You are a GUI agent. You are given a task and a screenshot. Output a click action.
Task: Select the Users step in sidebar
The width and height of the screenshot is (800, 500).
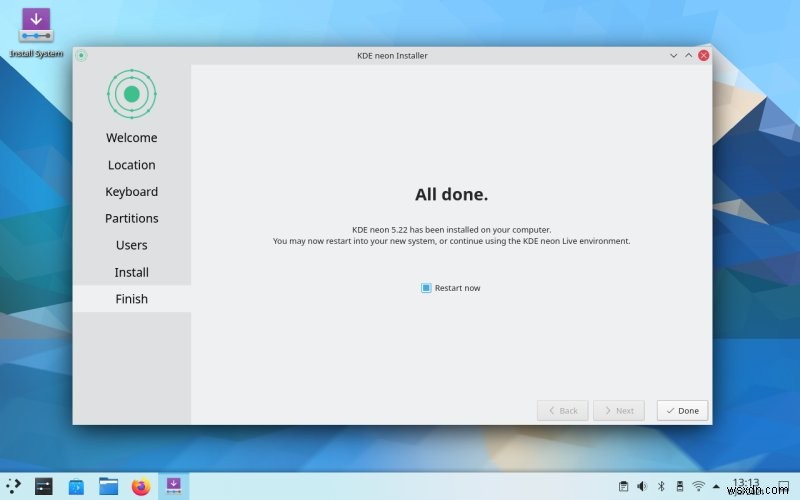tap(132, 245)
